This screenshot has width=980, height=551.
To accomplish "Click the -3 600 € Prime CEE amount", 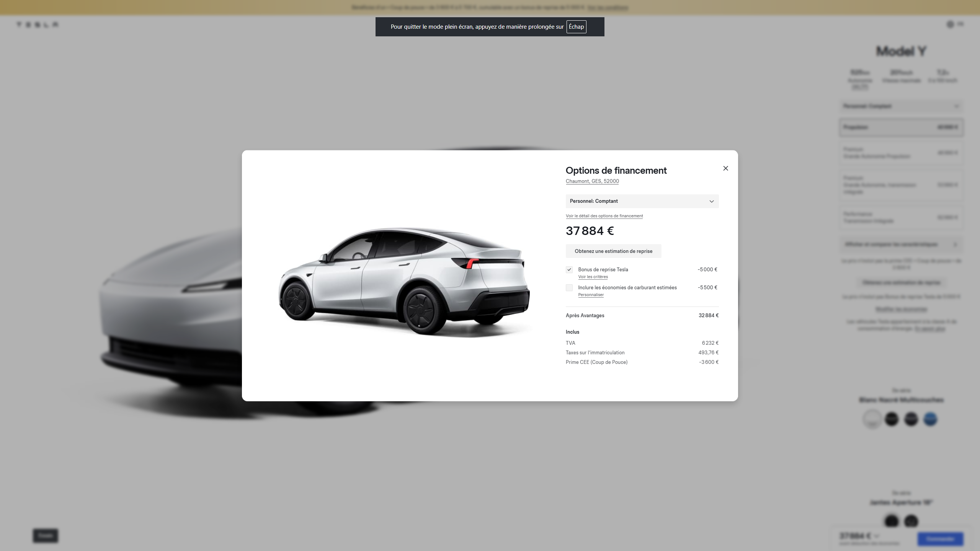I will pos(709,362).
